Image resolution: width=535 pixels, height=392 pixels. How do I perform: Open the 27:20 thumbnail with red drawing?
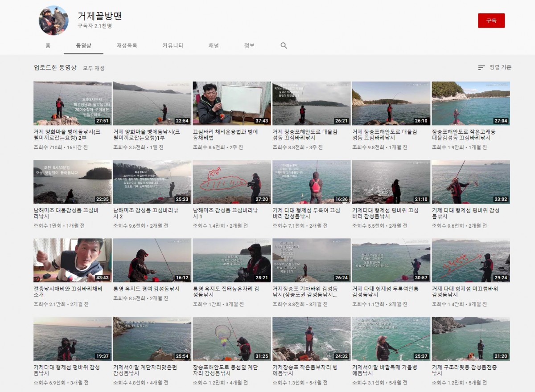[231, 182]
